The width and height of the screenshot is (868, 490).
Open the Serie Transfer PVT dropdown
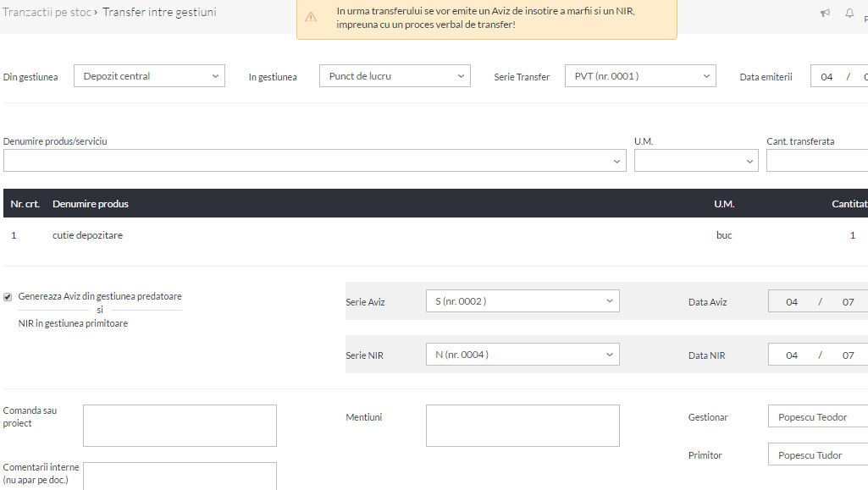pyautogui.click(x=640, y=76)
